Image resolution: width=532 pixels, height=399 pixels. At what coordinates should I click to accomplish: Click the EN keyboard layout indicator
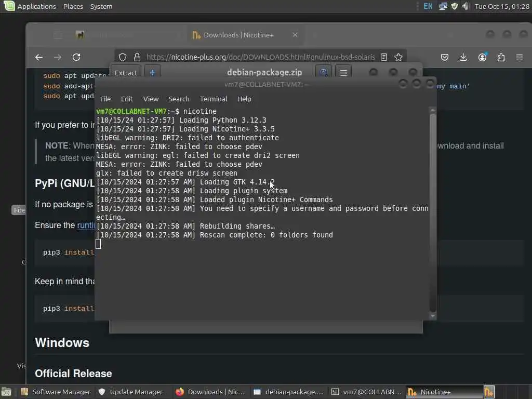[428, 6]
